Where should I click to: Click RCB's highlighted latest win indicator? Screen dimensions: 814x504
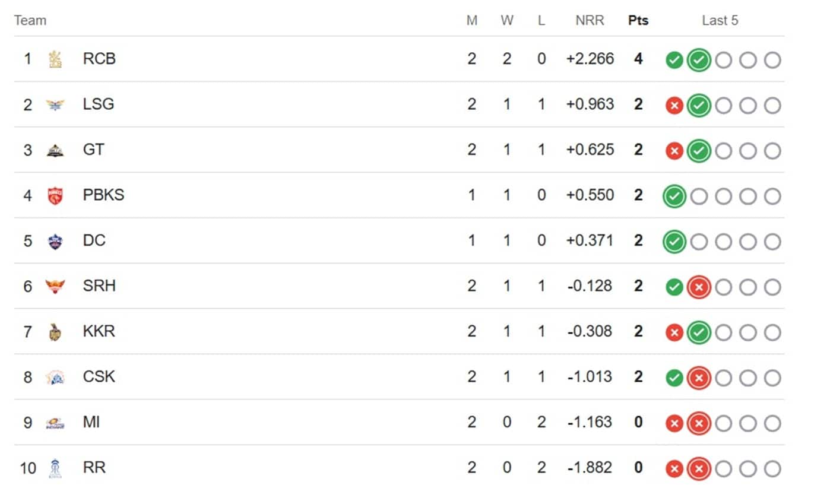coord(699,60)
